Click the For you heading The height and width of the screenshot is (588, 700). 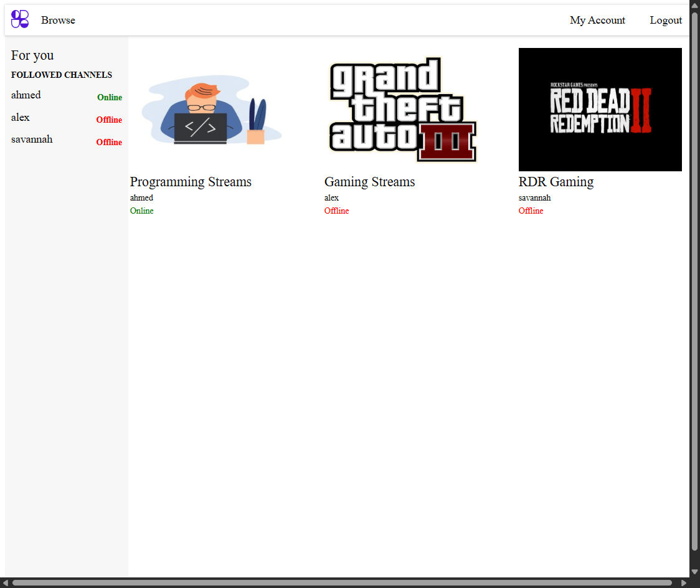32,55
